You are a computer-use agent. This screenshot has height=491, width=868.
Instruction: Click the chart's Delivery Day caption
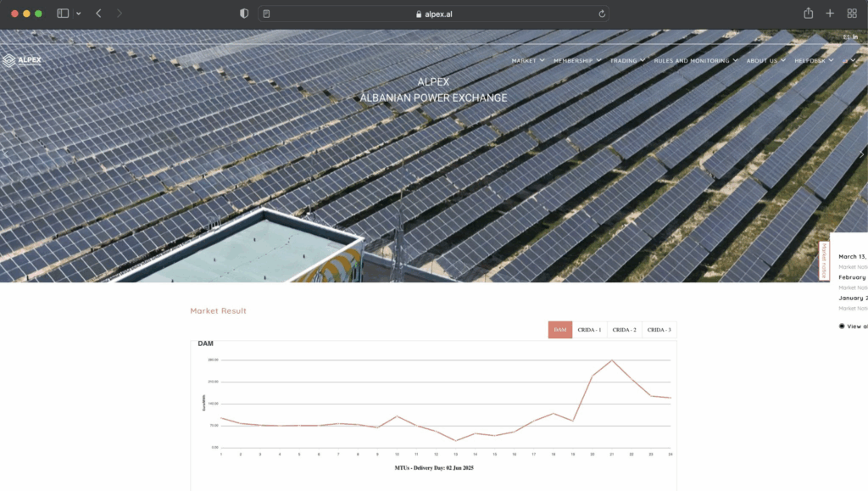point(434,468)
